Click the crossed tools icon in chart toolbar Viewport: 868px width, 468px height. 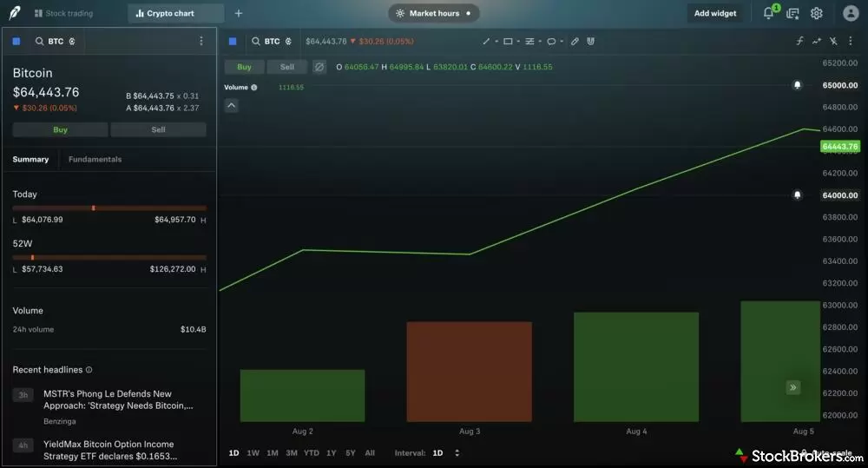click(x=833, y=41)
